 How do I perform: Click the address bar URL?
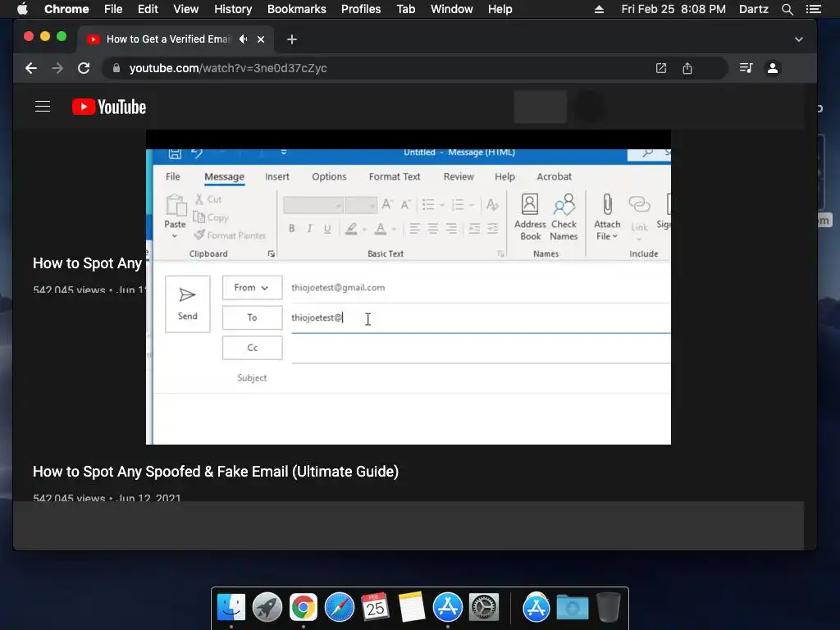(x=228, y=68)
